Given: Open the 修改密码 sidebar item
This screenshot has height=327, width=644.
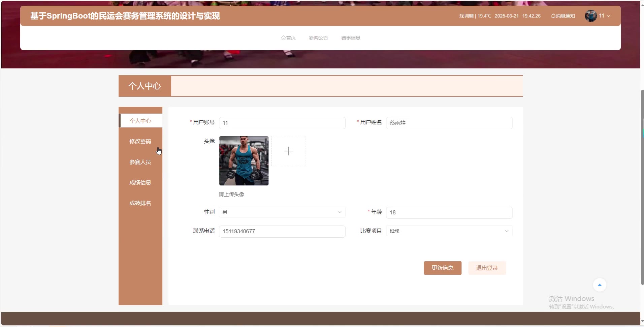Looking at the screenshot, I should click(x=140, y=141).
